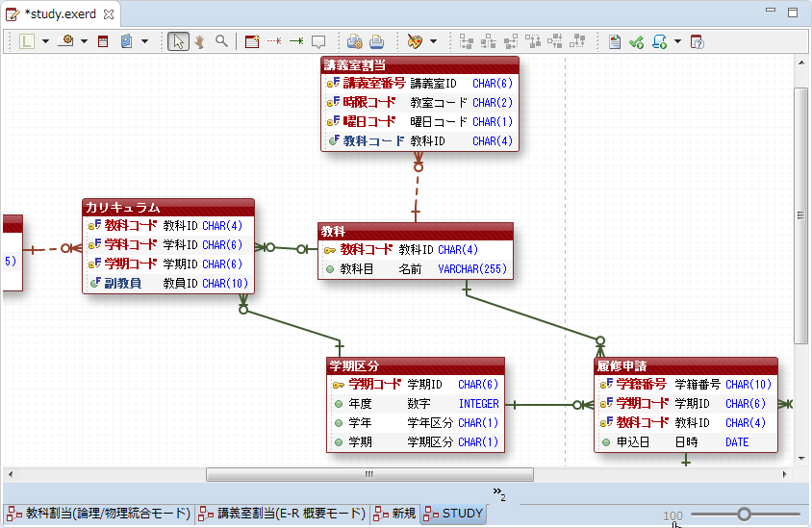Maximize the editor pane

(x=793, y=12)
